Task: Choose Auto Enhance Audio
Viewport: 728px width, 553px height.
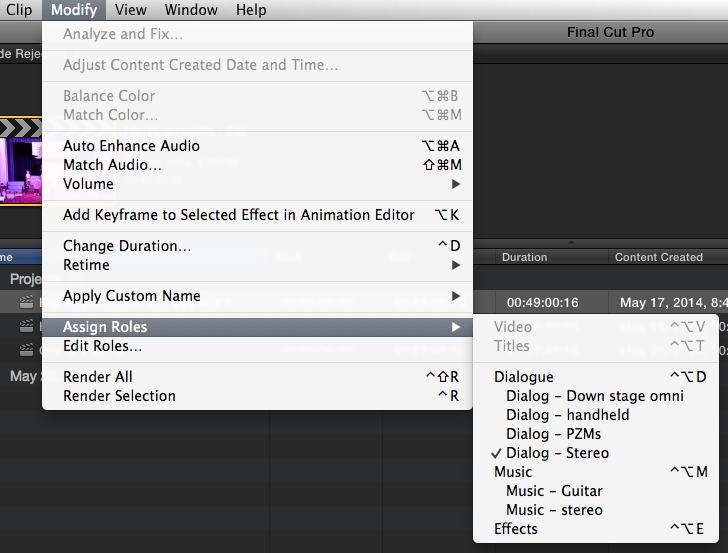Action: 257,146
